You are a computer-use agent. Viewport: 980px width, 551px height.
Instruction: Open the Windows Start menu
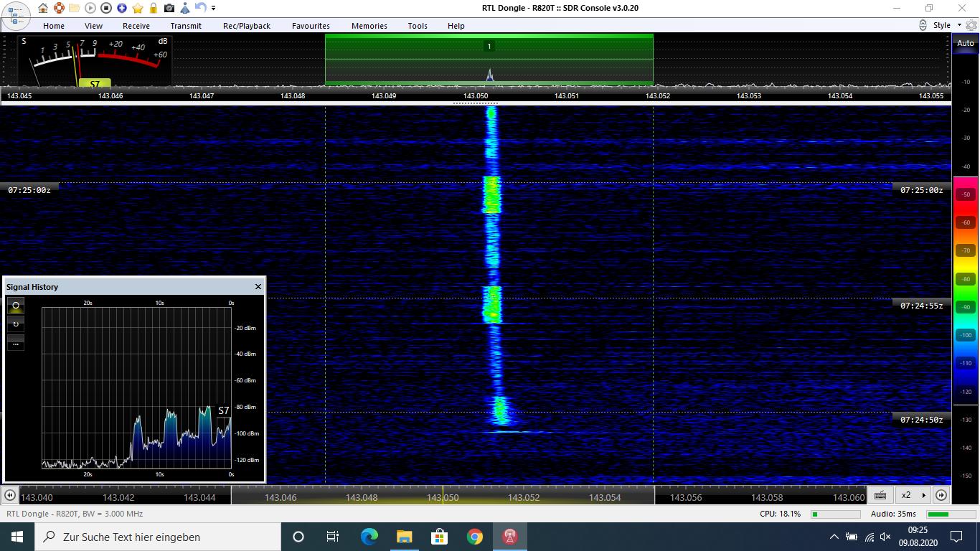pyautogui.click(x=17, y=537)
